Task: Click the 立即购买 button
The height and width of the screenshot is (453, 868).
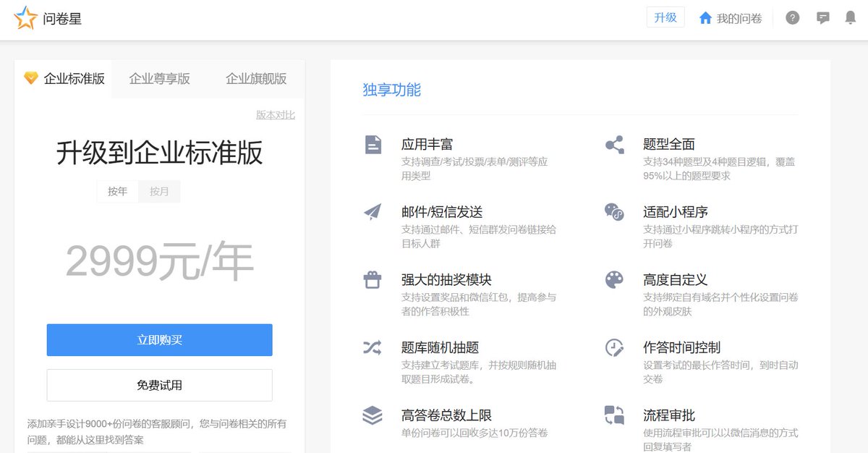Action: coord(160,340)
